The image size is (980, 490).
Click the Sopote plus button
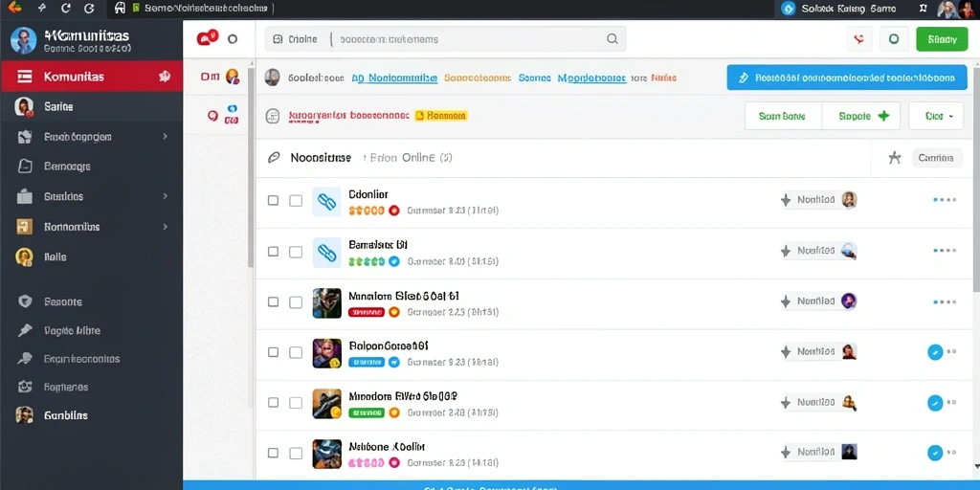[862, 116]
